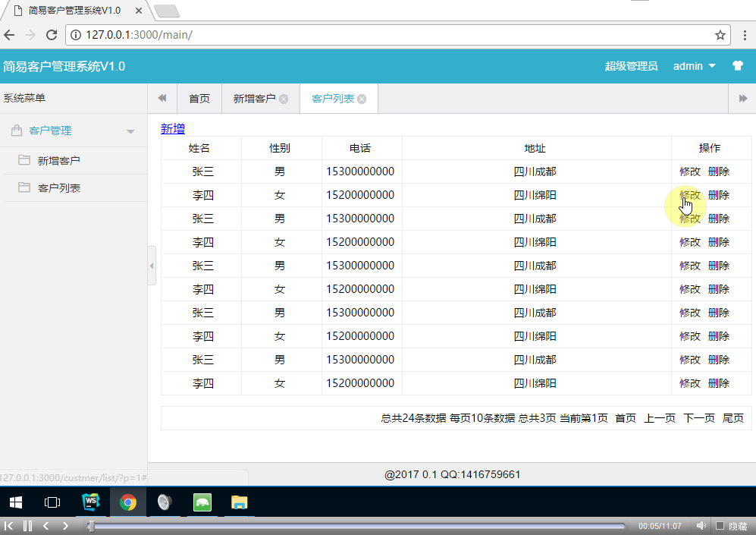Switch to the 首页 tab
This screenshot has height=535, width=756.
point(198,98)
